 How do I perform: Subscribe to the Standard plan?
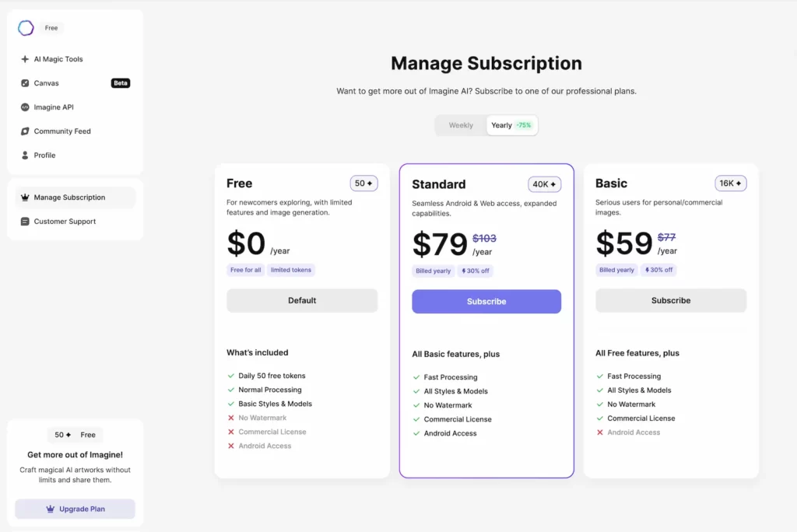click(486, 302)
